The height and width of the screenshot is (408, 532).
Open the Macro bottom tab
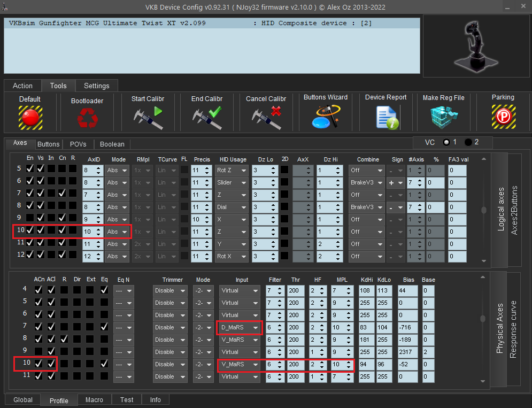[94, 399]
